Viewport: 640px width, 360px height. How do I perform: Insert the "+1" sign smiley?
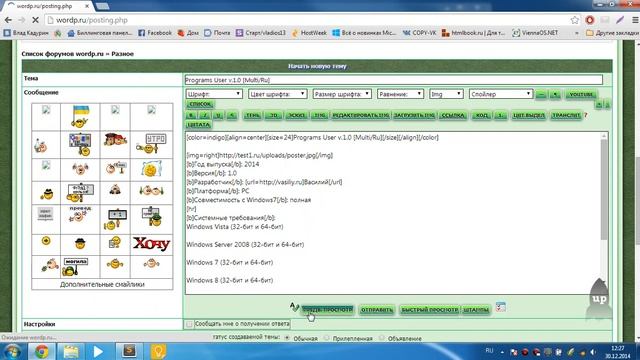point(115,219)
